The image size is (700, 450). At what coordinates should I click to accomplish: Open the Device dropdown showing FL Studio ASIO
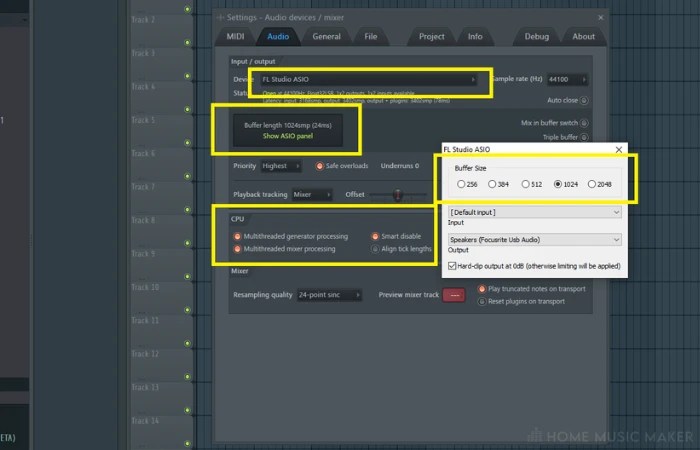click(x=366, y=79)
